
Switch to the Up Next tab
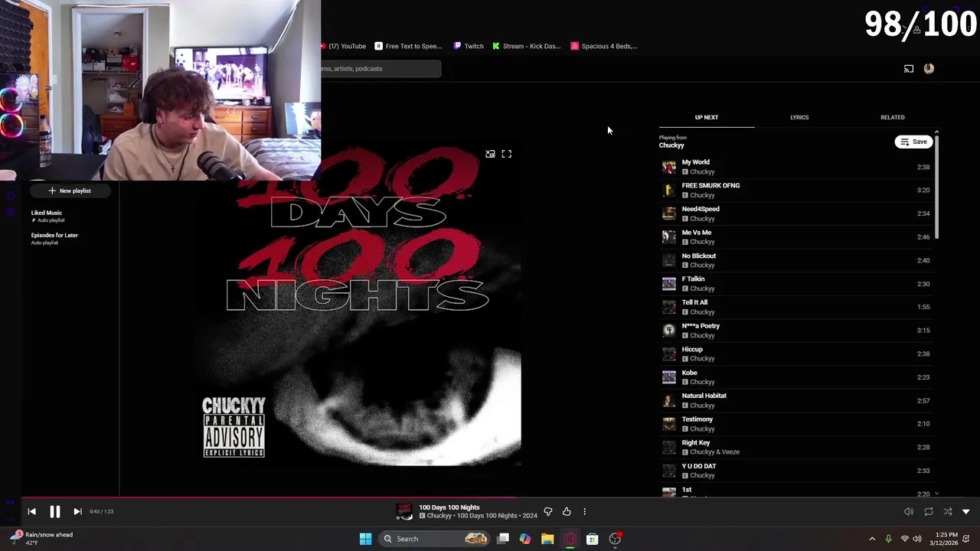pos(707,117)
